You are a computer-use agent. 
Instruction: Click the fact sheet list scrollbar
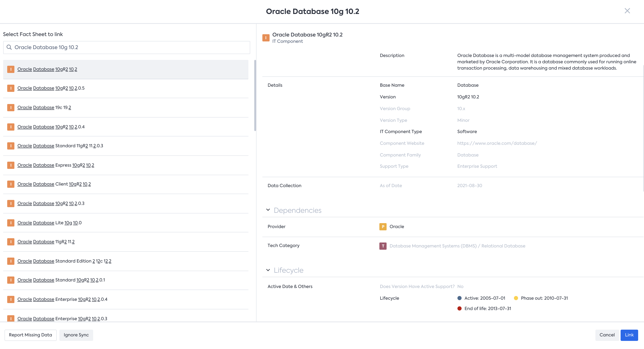tap(255, 95)
